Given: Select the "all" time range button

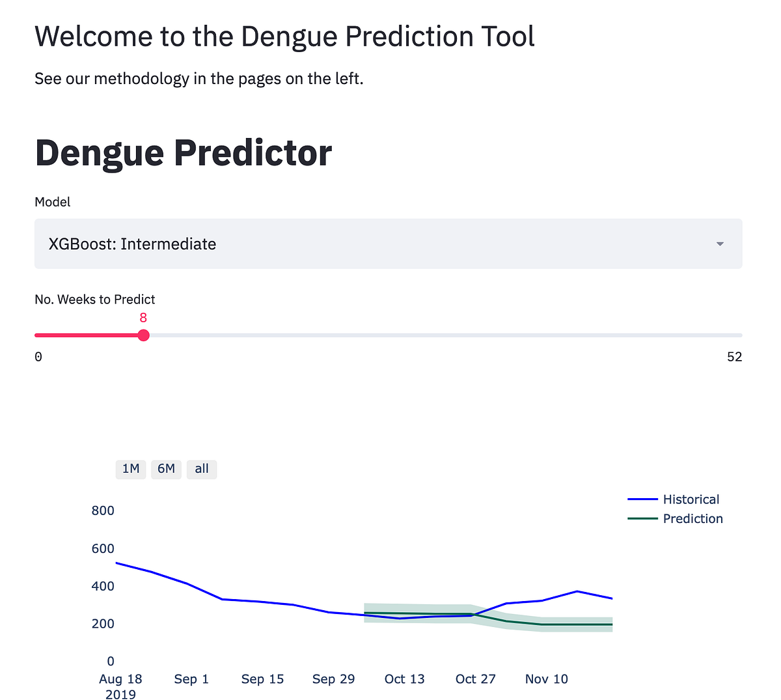Looking at the screenshot, I should (201, 469).
